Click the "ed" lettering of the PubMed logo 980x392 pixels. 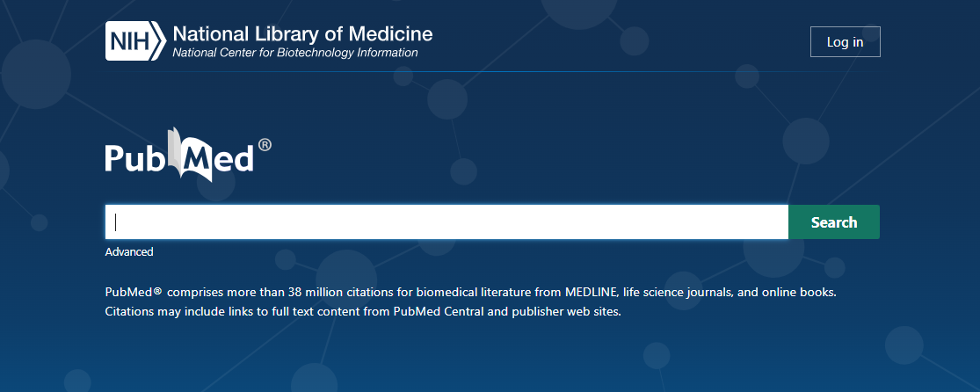[235, 157]
